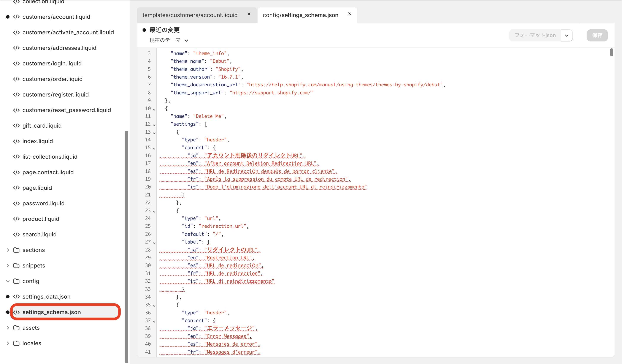Click the 最近の変更 heading
This screenshot has height=364, width=622.
click(164, 30)
